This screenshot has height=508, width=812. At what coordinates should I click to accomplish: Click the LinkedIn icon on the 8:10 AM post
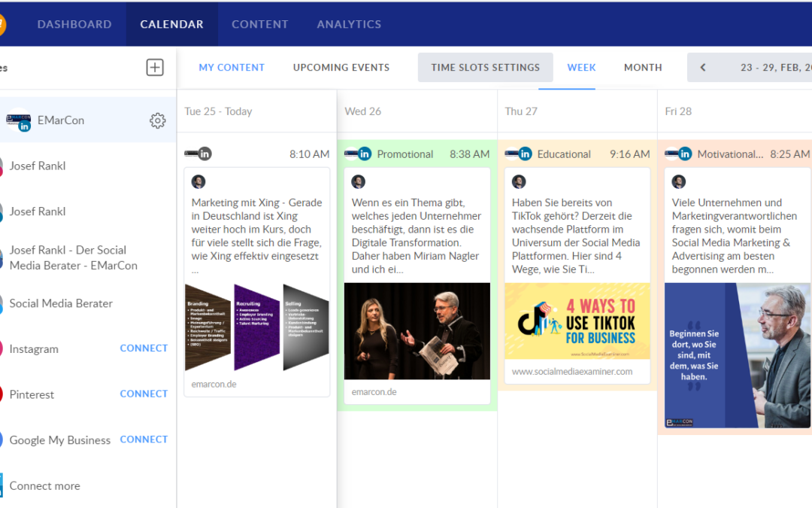click(x=205, y=154)
